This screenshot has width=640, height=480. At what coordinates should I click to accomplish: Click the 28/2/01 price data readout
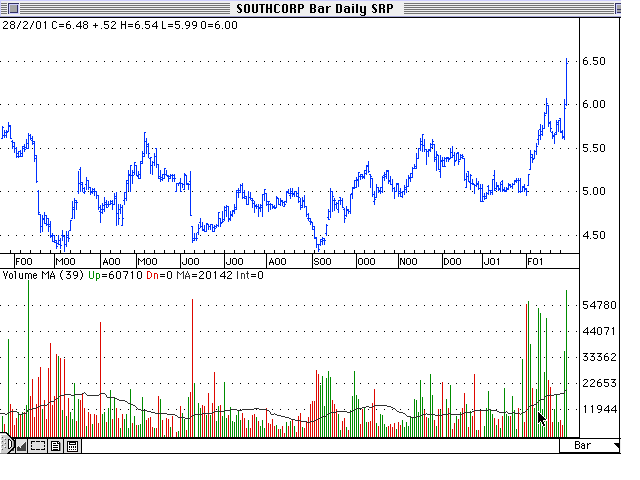(120, 25)
